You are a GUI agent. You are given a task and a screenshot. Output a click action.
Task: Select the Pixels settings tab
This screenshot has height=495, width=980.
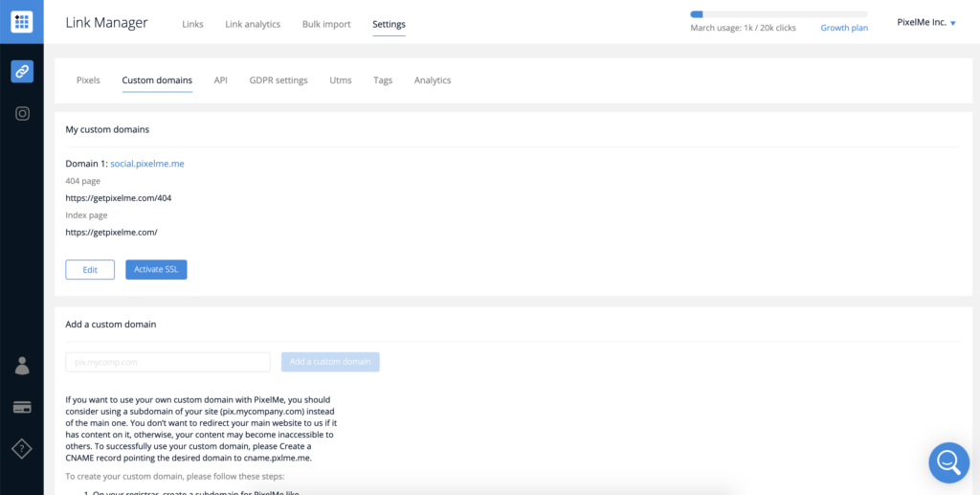click(x=88, y=80)
